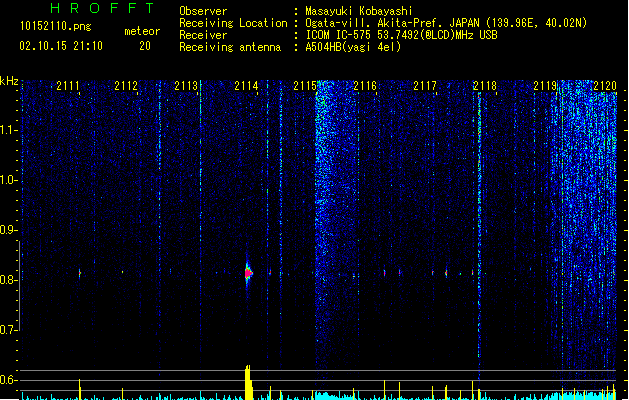This screenshot has width=629, height=400.
Task: Click the 0.6 kHz axis label
Action: pos(8,380)
